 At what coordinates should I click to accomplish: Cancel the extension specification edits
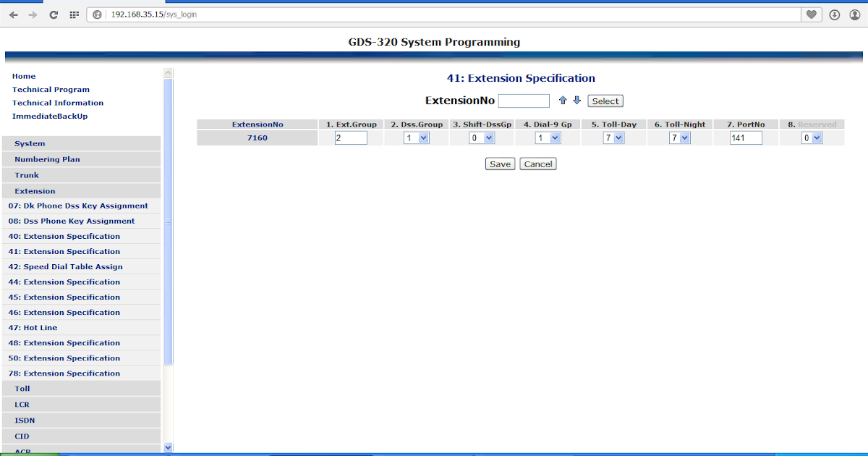coord(537,164)
